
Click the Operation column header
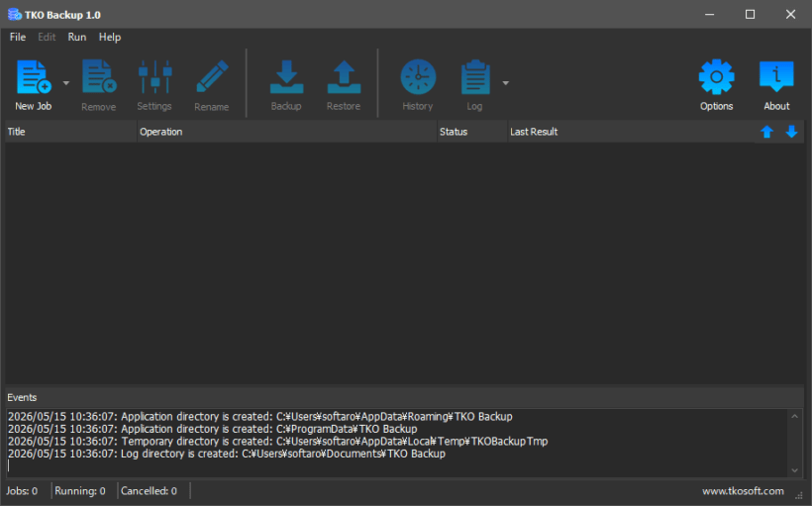pyautogui.click(x=287, y=132)
